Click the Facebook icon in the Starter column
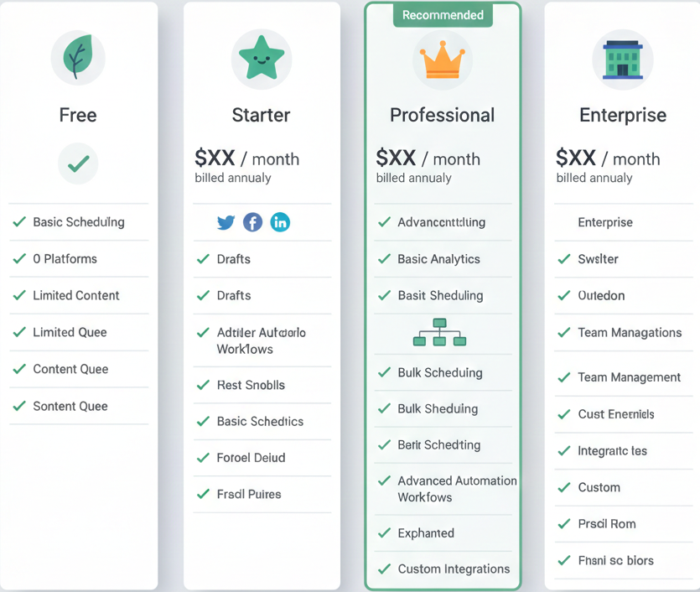The width and height of the screenshot is (700, 592). pos(251,222)
